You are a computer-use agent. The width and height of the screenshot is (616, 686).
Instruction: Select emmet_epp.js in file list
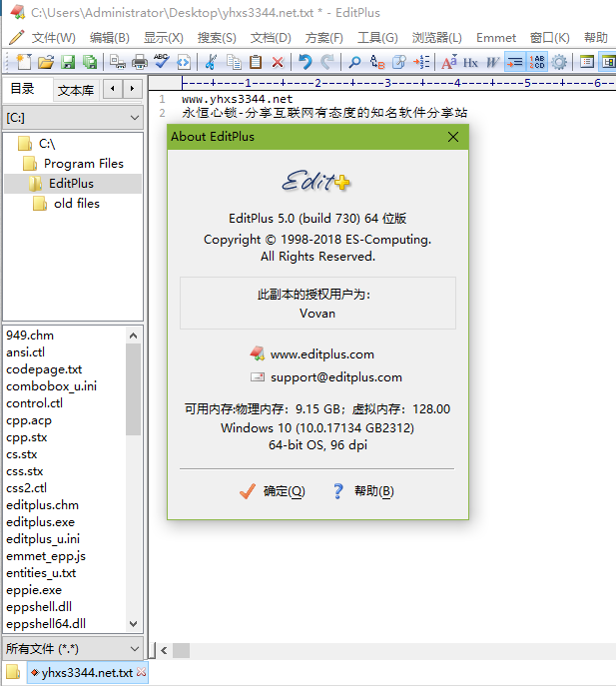click(46, 556)
